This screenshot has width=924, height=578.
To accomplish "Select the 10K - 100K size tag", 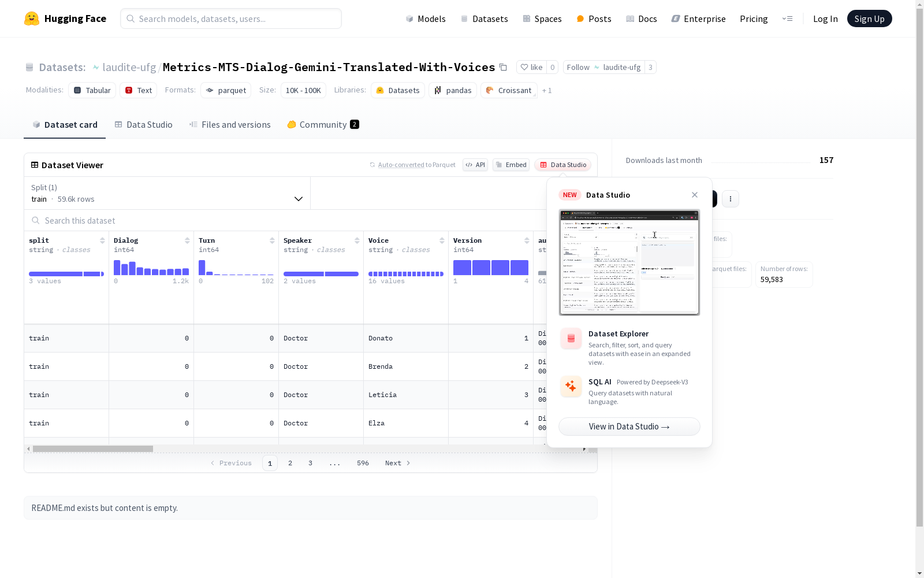I will tap(303, 90).
